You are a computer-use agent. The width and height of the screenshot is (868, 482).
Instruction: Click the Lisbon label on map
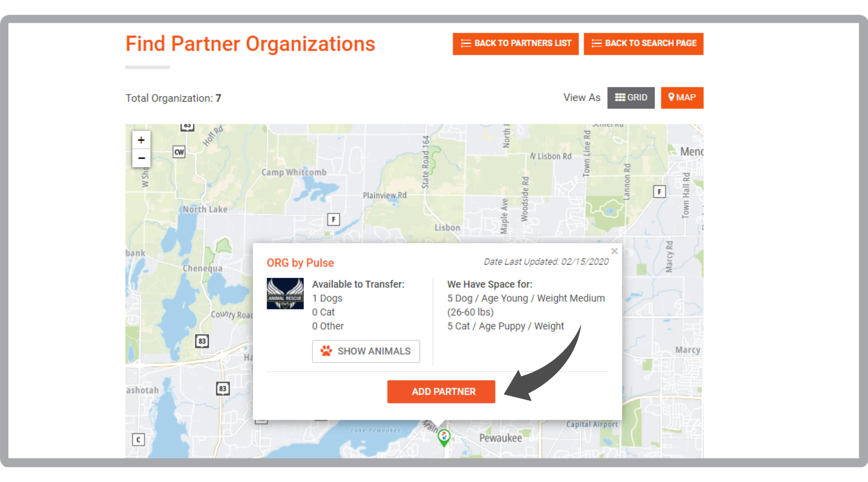pos(448,228)
